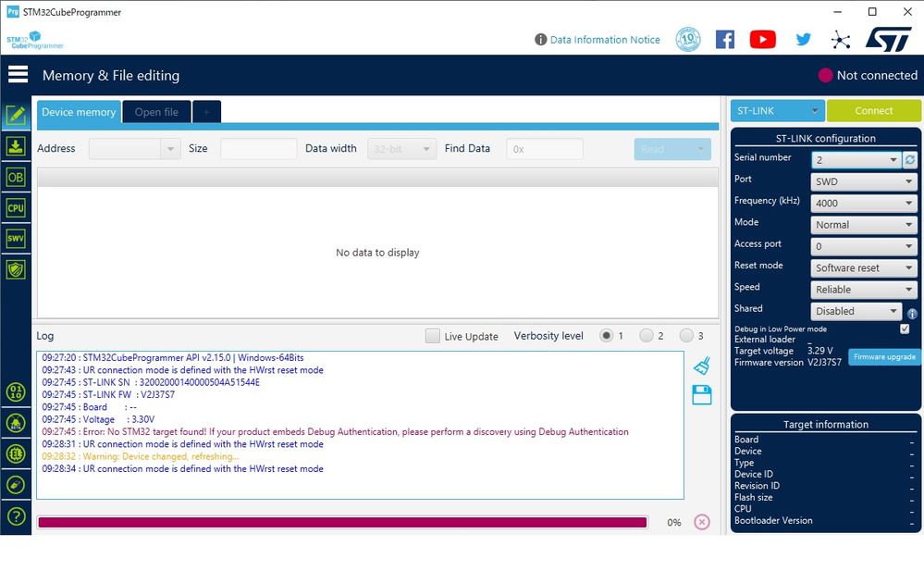Click the STM32CubeProgrammer logo
Screen dimensions: 924x583
pyautogui.click(x=35, y=40)
